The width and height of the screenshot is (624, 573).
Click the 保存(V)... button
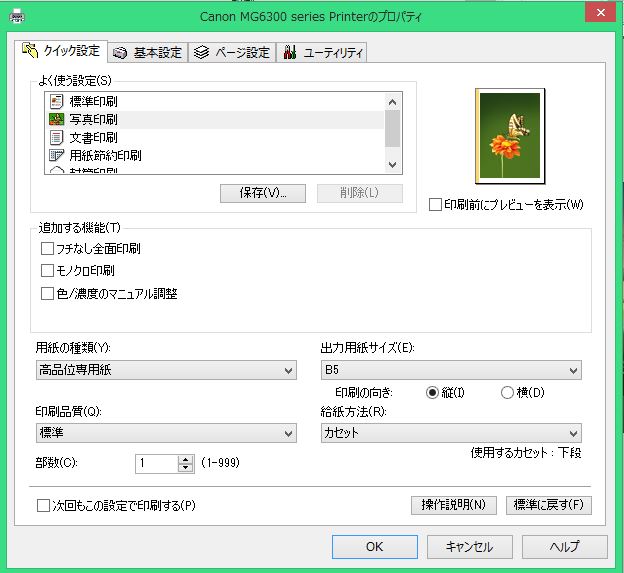(263, 193)
